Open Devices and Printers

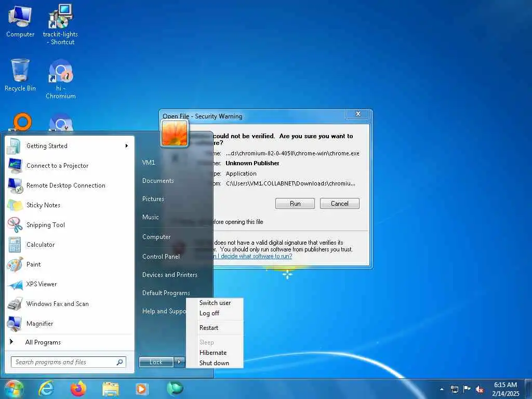[x=170, y=275]
